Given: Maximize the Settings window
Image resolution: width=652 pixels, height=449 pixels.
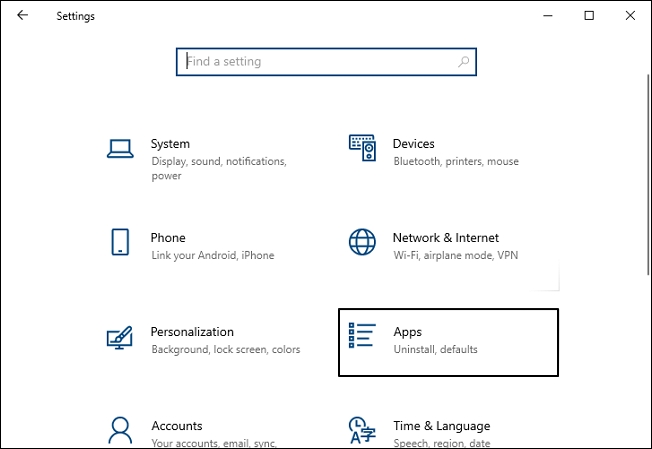Looking at the screenshot, I should click(x=589, y=15).
